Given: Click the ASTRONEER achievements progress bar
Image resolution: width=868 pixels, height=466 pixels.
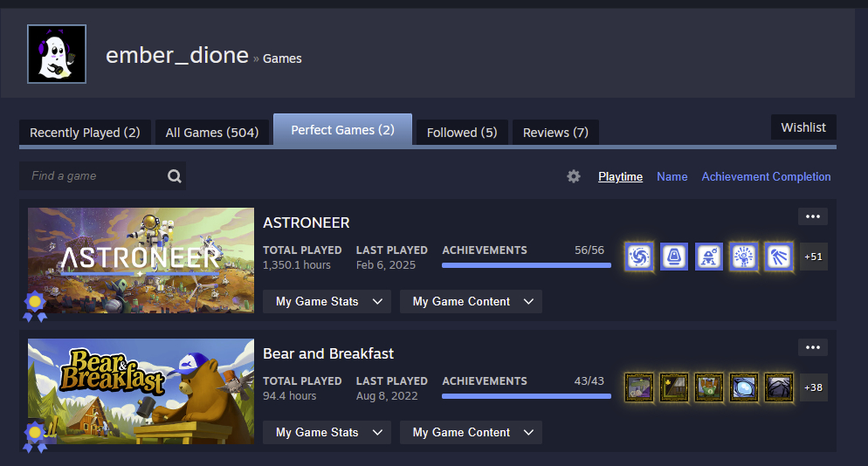Looking at the screenshot, I should point(527,265).
